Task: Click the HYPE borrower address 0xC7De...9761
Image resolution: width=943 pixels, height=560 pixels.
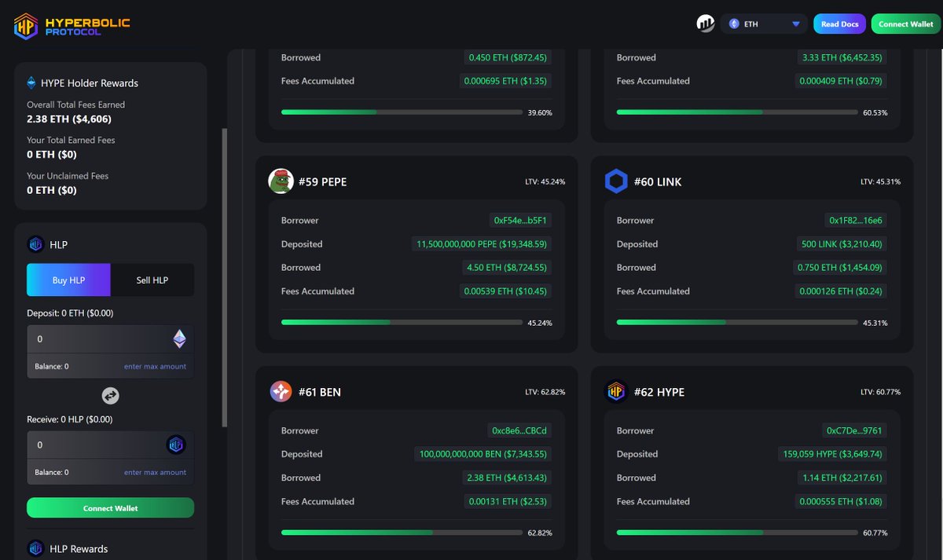Action: click(x=854, y=430)
